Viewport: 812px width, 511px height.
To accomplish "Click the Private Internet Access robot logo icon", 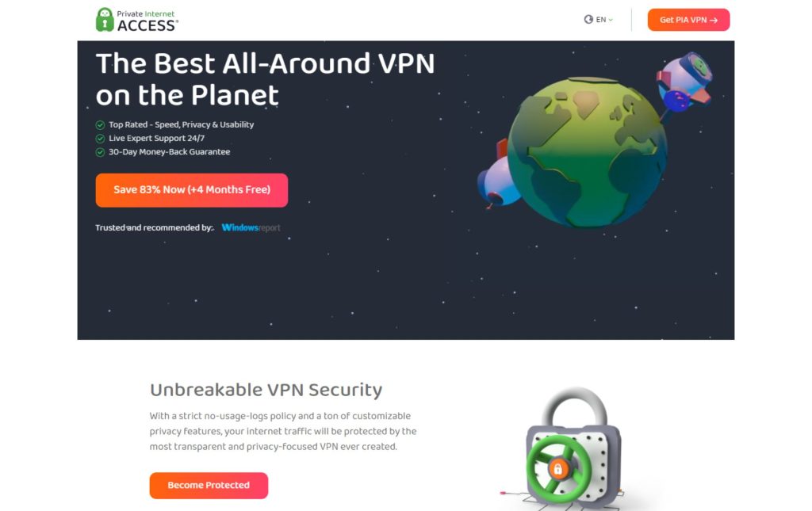I will click(105, 20).
